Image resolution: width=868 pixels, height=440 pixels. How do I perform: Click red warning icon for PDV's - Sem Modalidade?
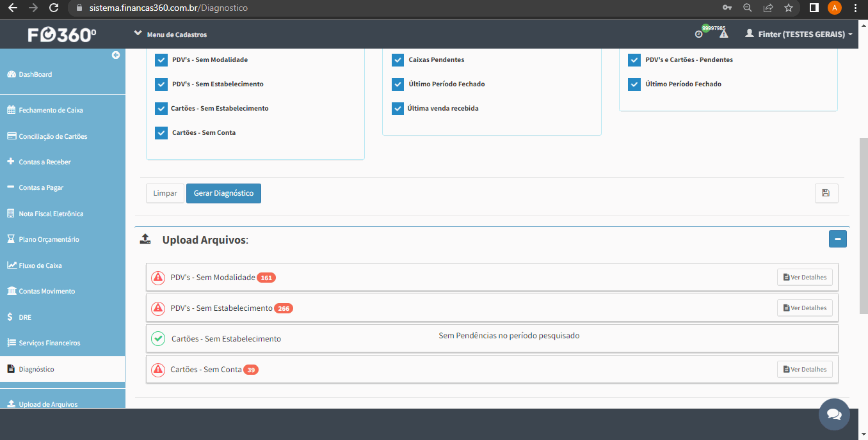[157, 278]
